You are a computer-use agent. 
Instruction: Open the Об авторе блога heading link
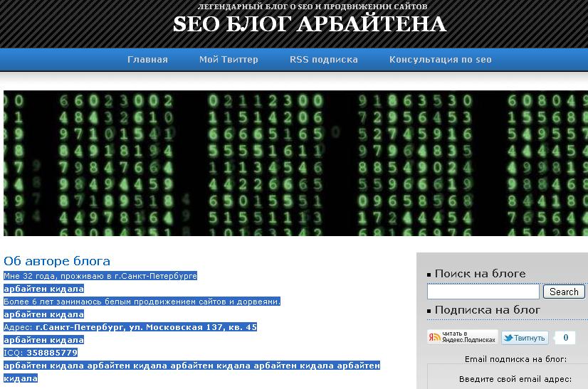point(57,261)
